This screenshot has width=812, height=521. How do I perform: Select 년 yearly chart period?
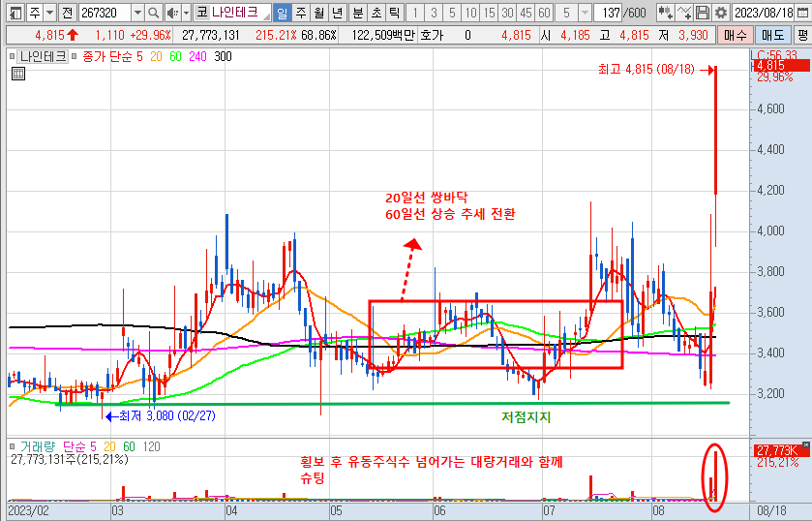point(337,13)
